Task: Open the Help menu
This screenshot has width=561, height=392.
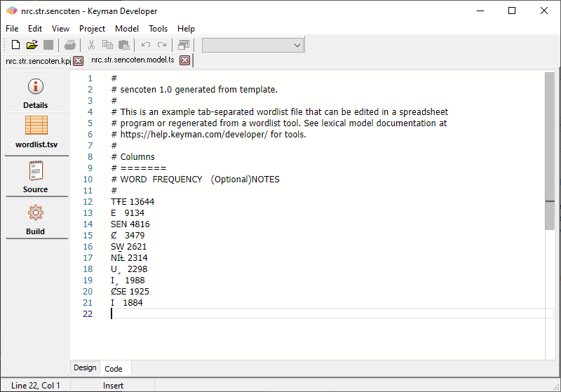Action: (186, 29)
